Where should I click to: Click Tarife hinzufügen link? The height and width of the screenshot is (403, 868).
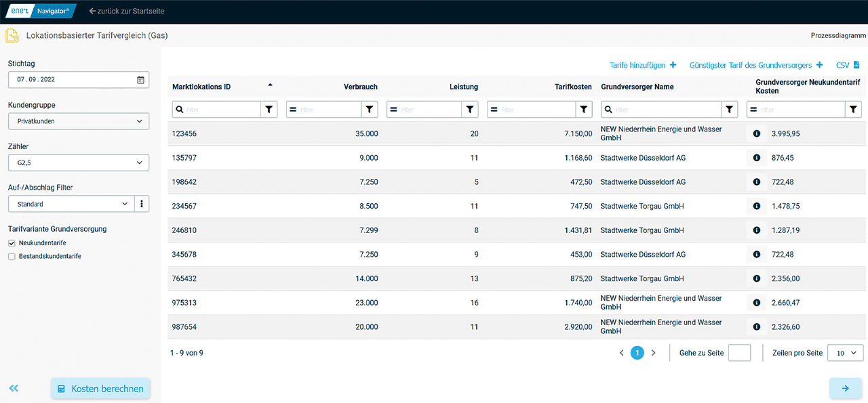[x=643, y=65]
